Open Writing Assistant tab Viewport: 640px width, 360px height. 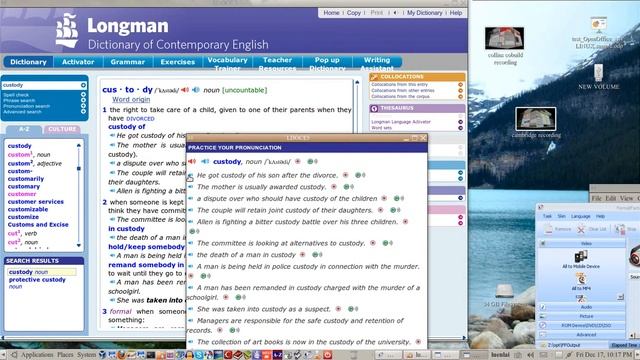coord(377,63)
